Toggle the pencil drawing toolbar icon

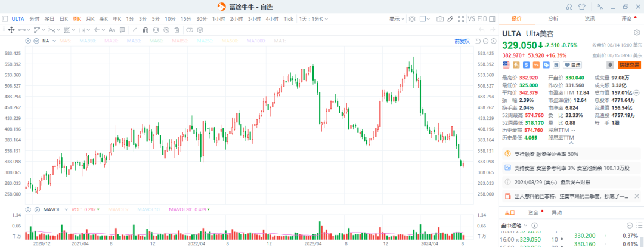[450, 19]
